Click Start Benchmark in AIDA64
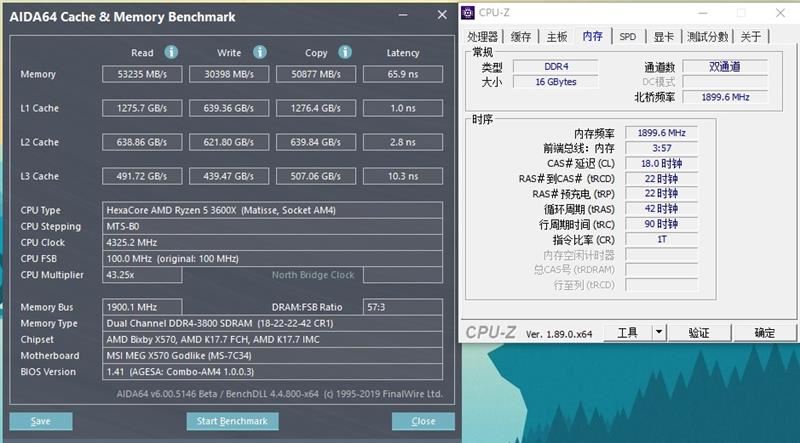The image size is (800, 443). tap(232, 421)
